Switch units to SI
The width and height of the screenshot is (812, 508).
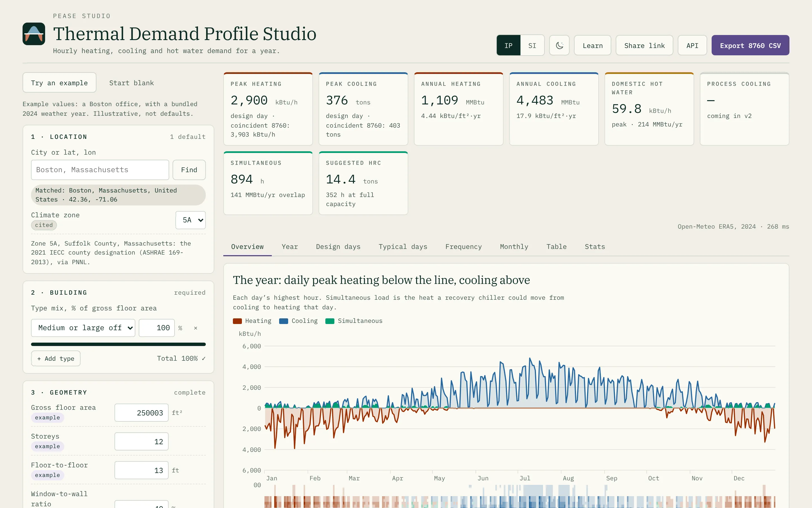tap(532, 45)
